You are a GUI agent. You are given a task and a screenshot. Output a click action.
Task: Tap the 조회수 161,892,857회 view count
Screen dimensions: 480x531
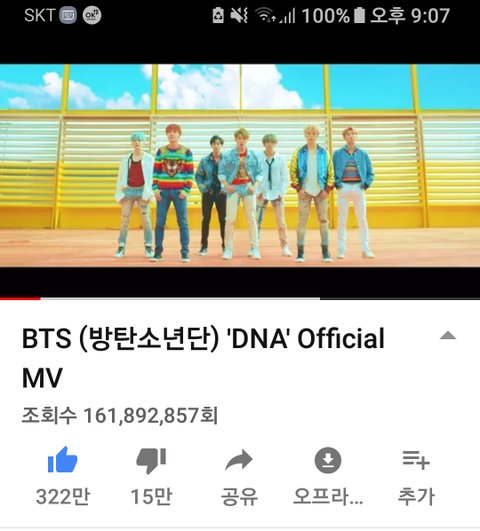click(x=120, y=415)
